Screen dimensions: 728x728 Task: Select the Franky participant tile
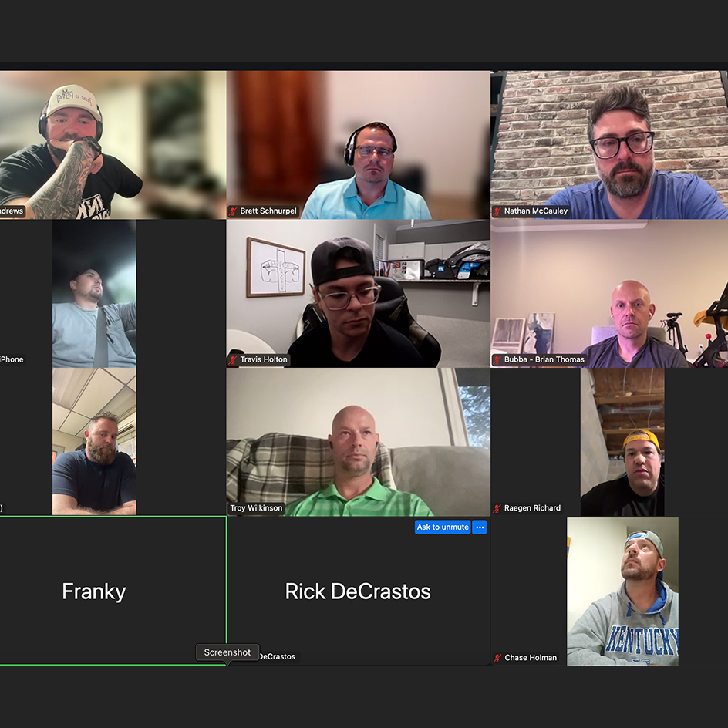113,591
